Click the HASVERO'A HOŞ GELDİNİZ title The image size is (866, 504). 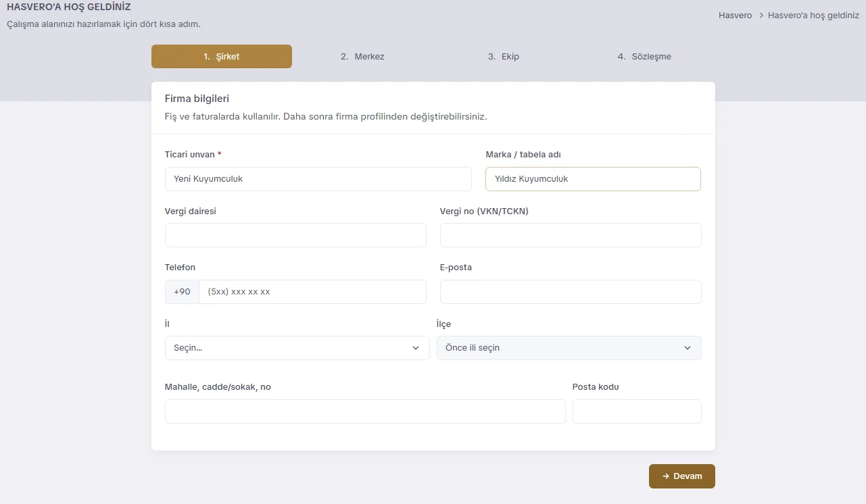[x=69, y=7]
